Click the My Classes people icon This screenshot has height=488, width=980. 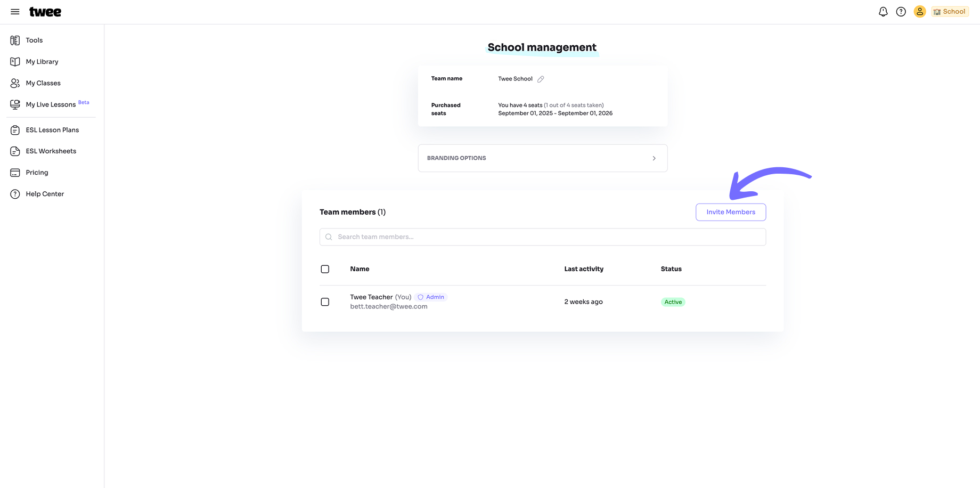pos(15,83)
